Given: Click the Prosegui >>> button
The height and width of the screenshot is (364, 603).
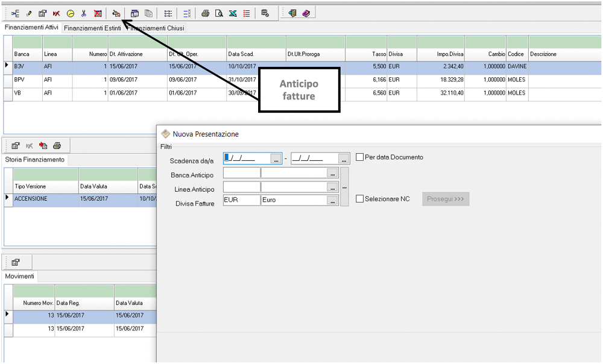Looking at the screenshot, I should 446,199.
